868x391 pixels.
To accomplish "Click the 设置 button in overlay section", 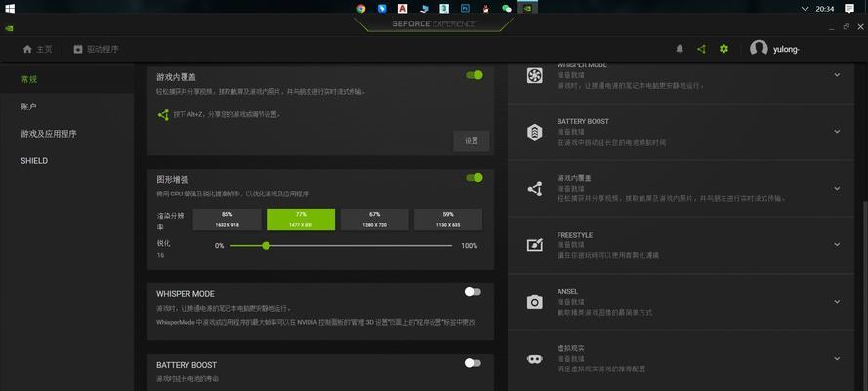I will tap(471, 141).
